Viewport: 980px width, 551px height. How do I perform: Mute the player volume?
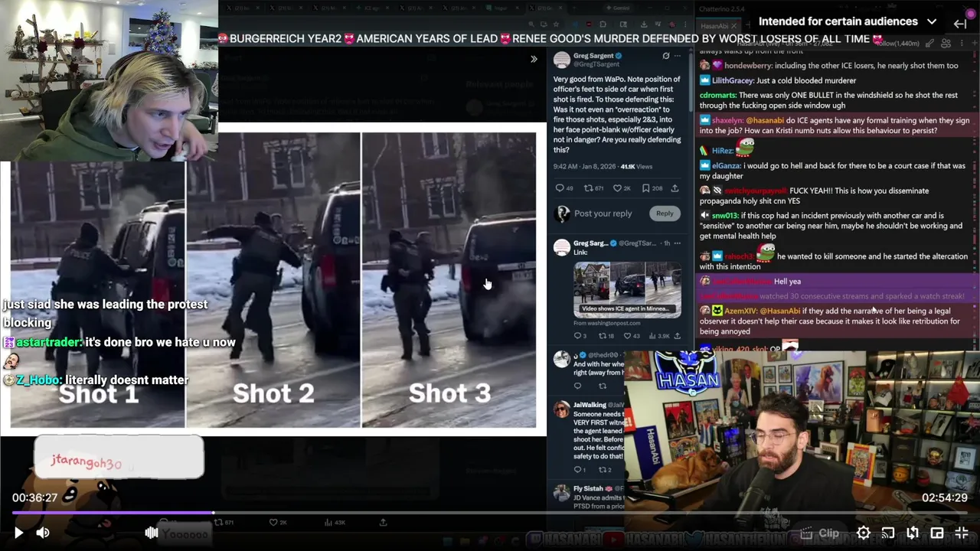(x=43, y=533)
